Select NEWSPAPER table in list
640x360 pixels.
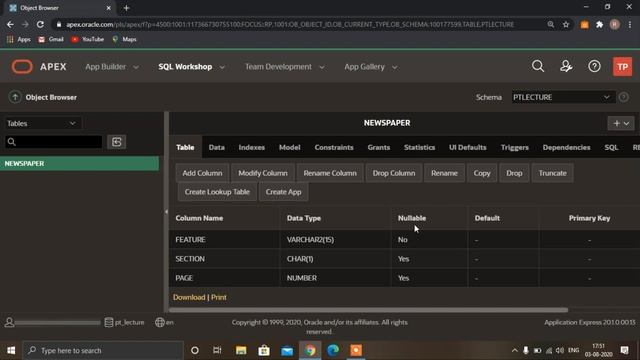coord(80,163)
